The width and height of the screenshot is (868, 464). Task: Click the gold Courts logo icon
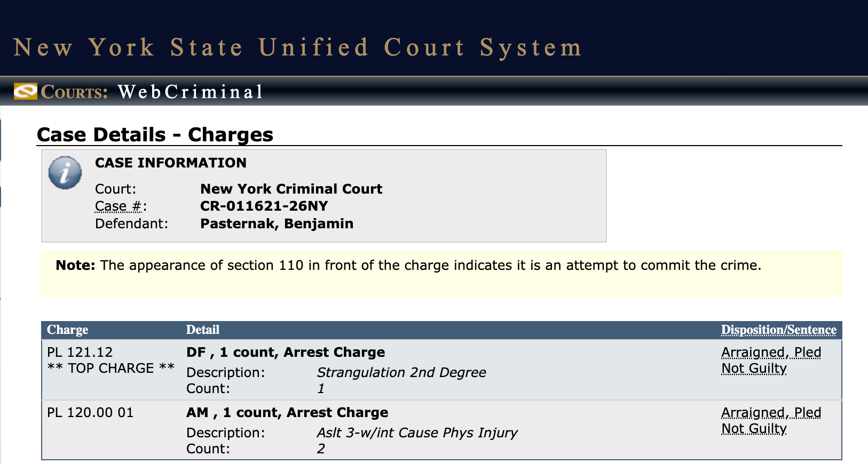click(x=25, y=92)
